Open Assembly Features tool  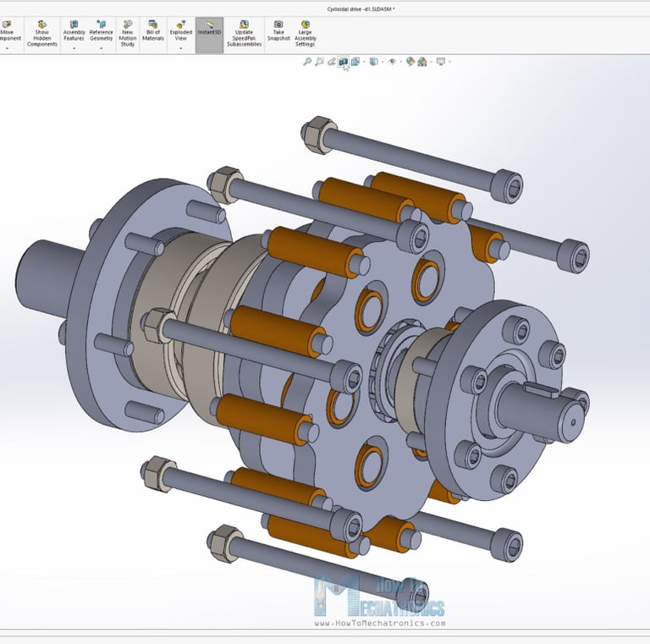pyautogui.click(x=74, y=31)
